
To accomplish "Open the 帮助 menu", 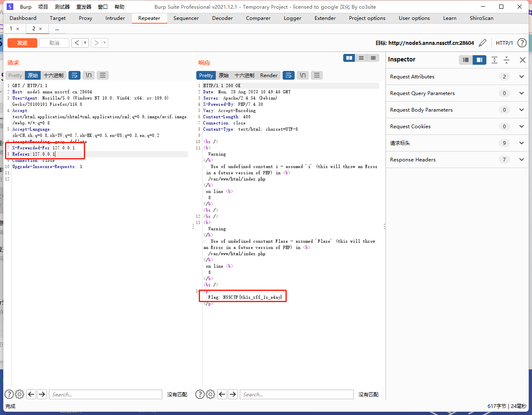I will coord(120,7).
